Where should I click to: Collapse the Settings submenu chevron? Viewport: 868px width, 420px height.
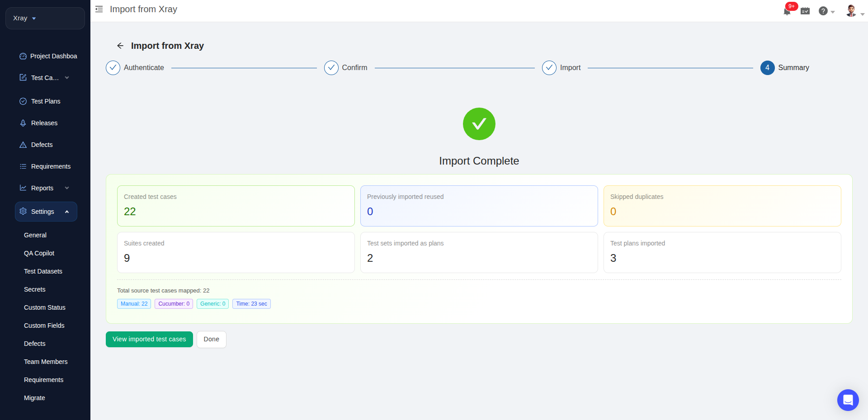click(x=67, y=212)
